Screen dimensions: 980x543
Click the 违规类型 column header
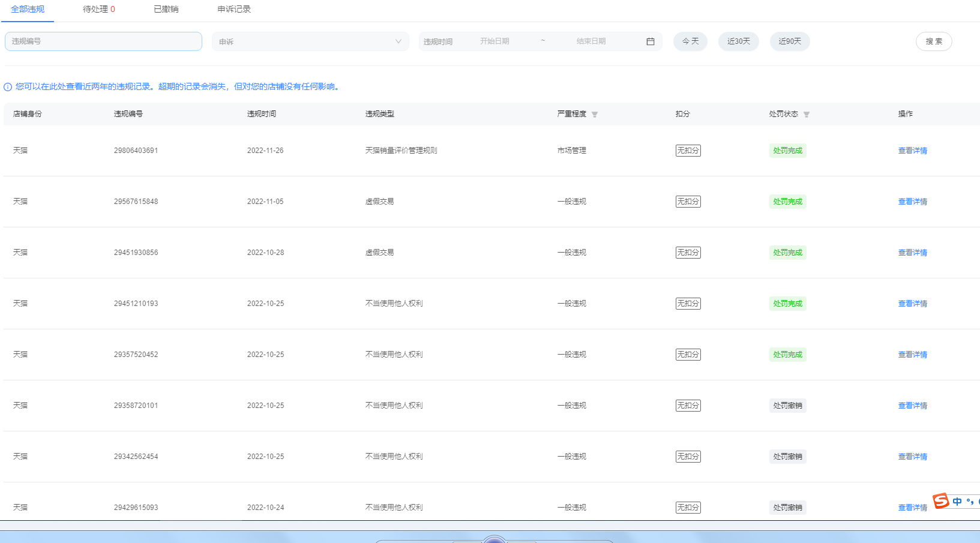pyautogui.click(x=379, y=114)
